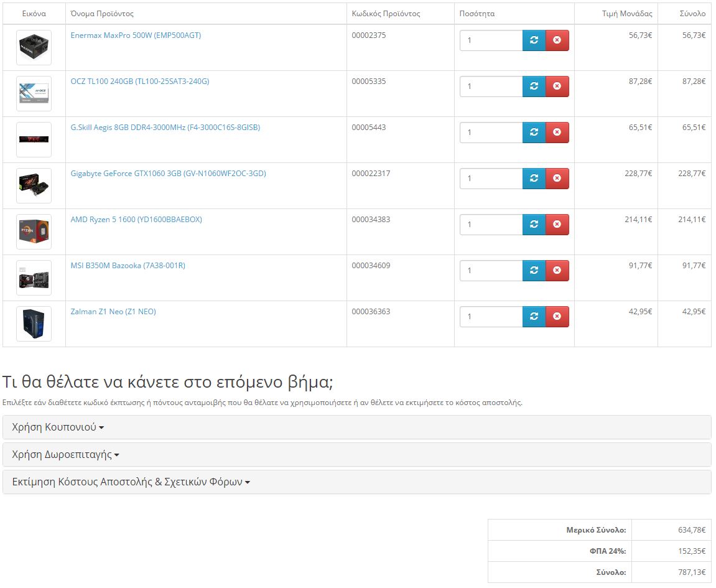
Task: Update quantity for Gigabyte GeForce GTX1060
Action: pos(534,179)
